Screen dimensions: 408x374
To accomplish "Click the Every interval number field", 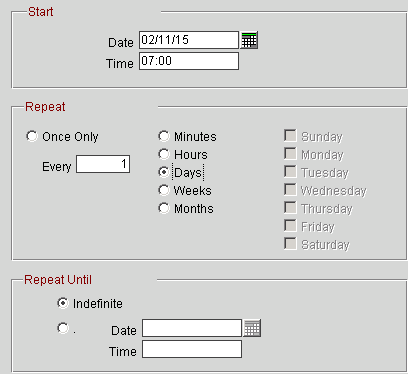I will pos(103,164).
